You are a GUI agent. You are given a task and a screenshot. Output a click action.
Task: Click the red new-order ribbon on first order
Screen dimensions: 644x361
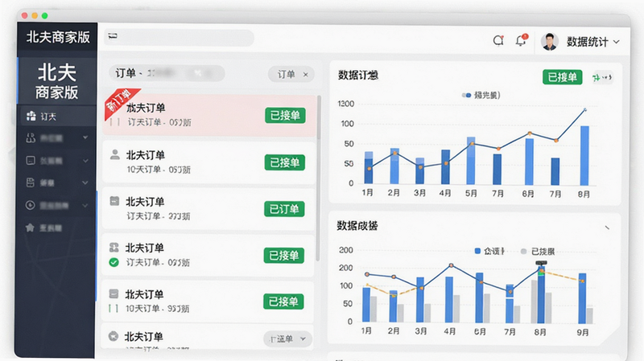click(x=120, y=103)
